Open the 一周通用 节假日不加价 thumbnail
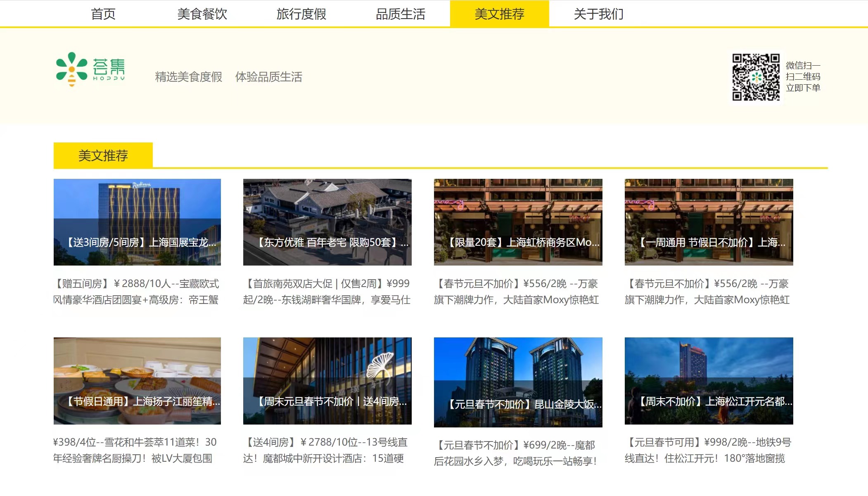The width and height of the screenshot is (868, 496). [709, 222]
